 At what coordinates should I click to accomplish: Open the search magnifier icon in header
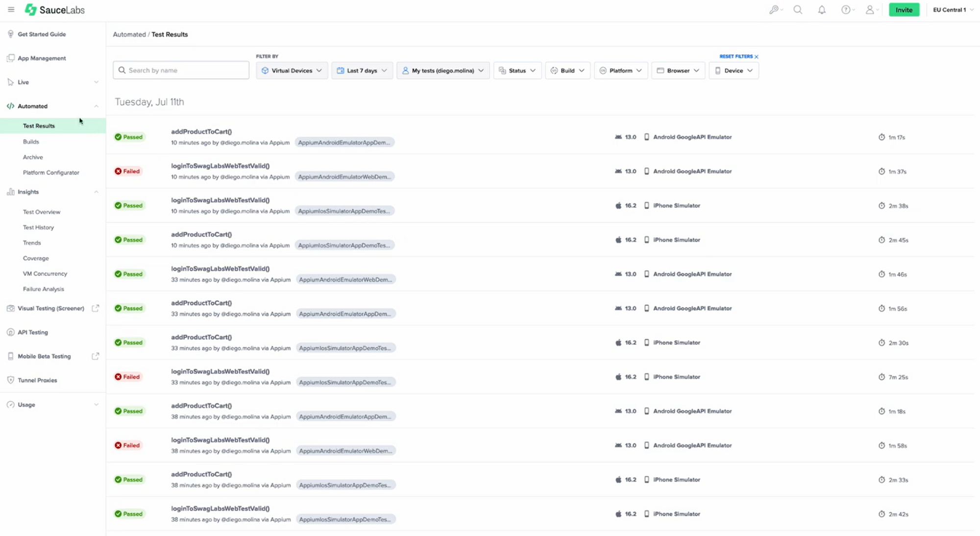798,10
